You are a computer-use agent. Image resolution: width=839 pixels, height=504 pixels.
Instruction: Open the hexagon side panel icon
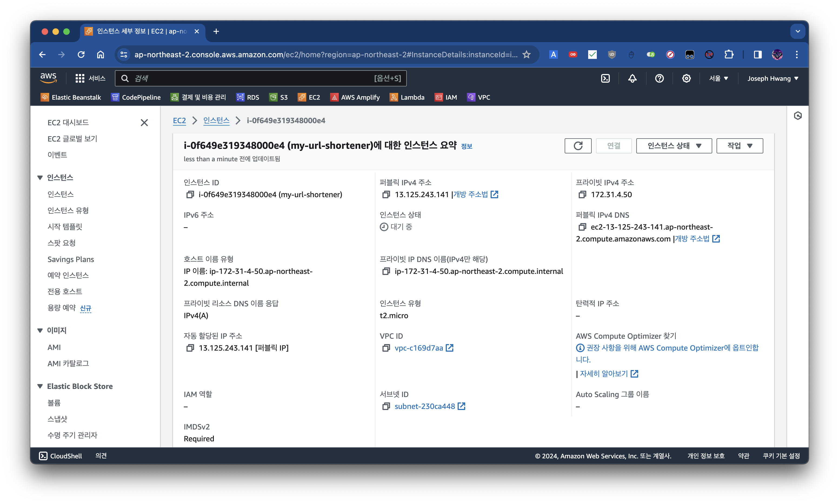coord(798,116)
